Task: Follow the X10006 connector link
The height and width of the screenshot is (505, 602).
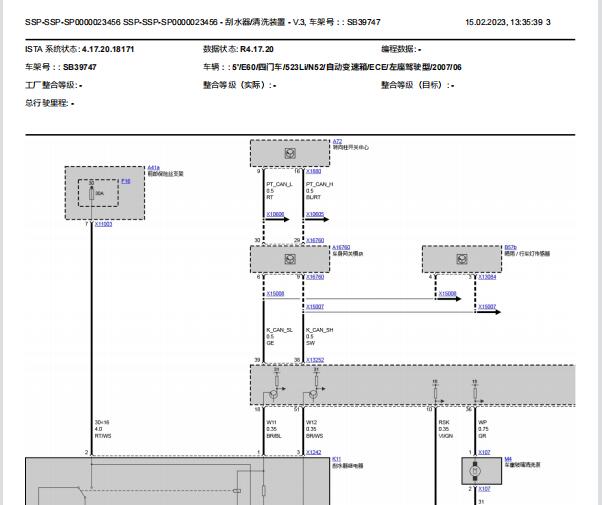Action: tap(275, 214)
